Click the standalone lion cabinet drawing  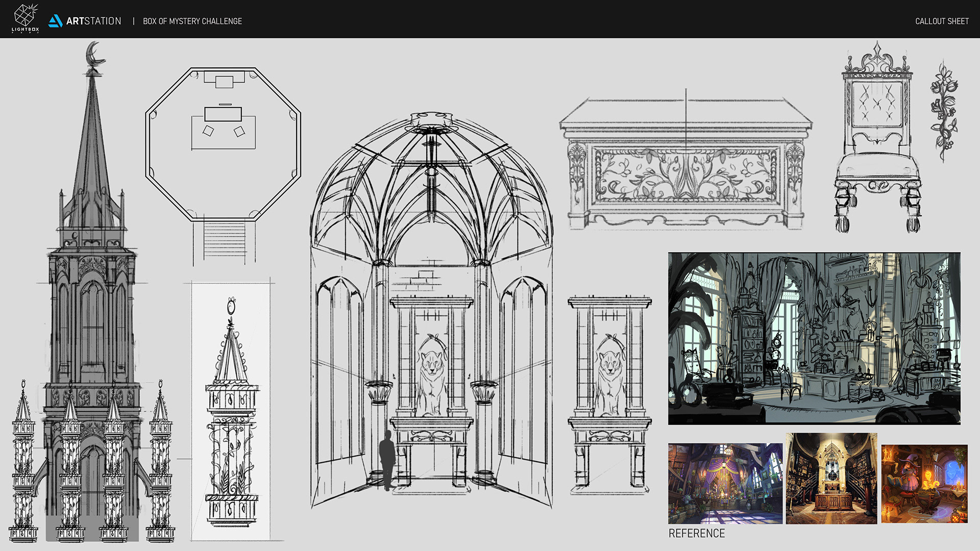coord(609,393)
